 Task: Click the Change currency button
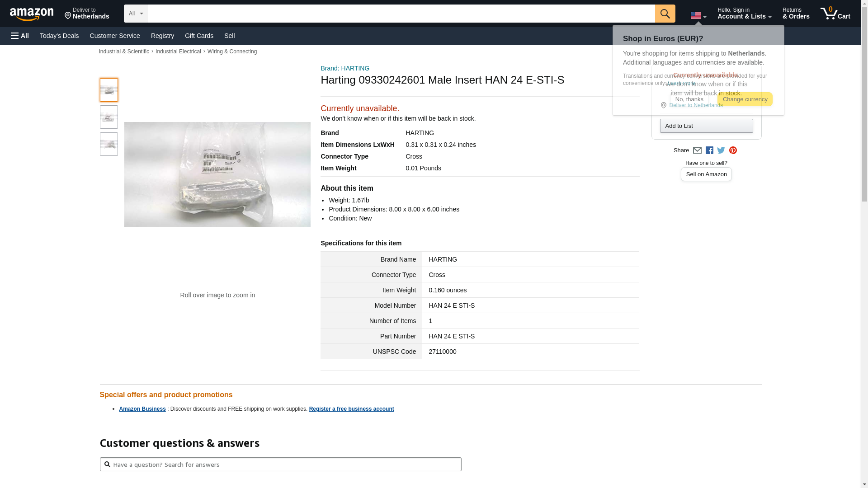[x=745, y=99]
